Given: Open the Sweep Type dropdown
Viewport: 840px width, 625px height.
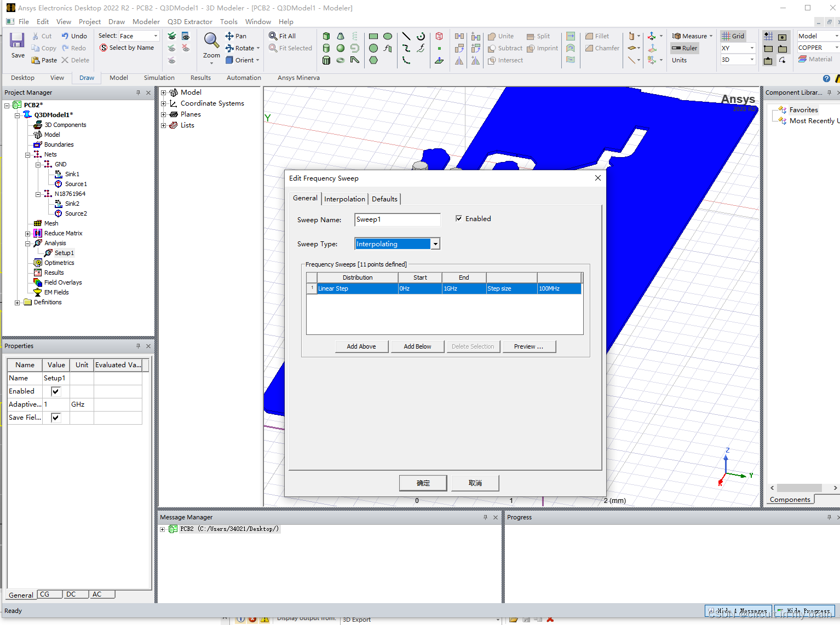Looking at the screenshot, I should click(x=435, y=244).
